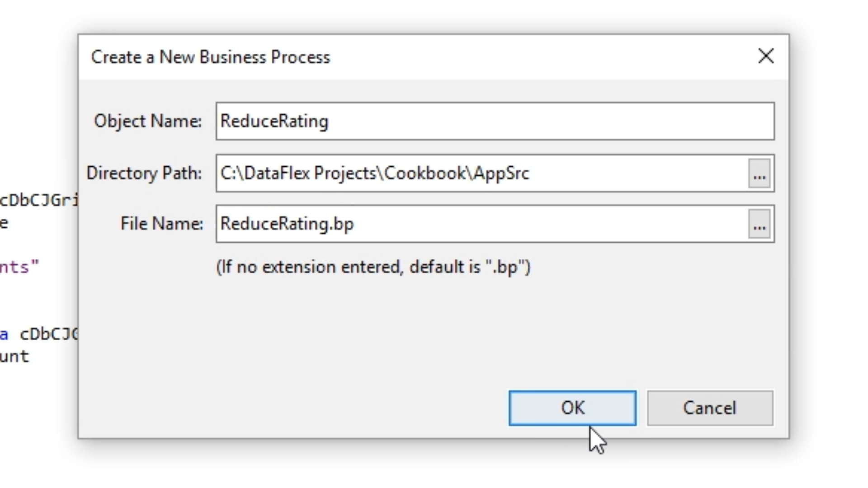
Task: Click the blank dialog area left of OK
Action: (294, 407)
